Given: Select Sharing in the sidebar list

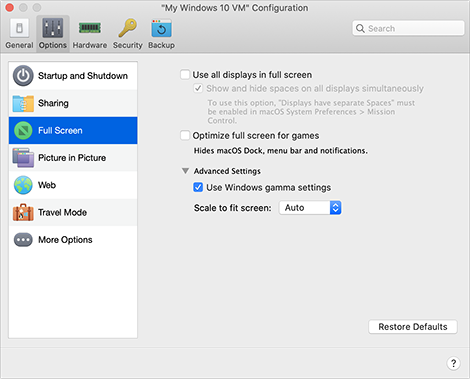Looking at the screenshot, I should [x=73, y=103].
